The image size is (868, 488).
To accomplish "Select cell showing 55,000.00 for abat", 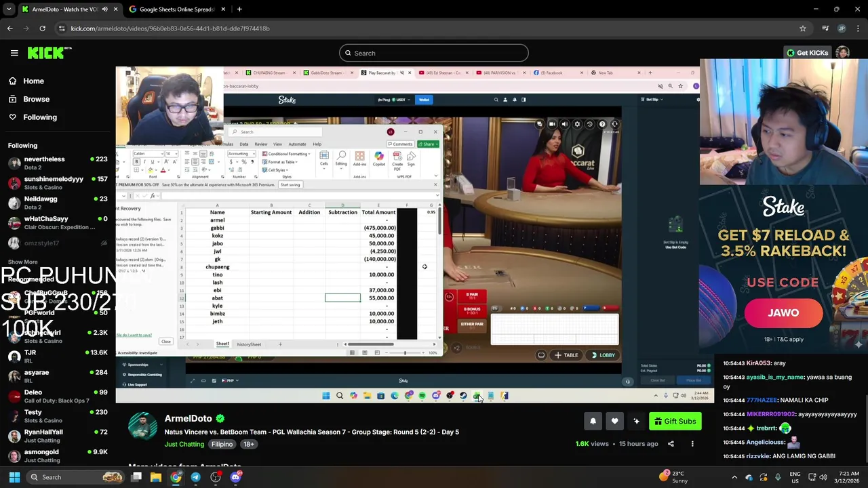I will 378,298.
